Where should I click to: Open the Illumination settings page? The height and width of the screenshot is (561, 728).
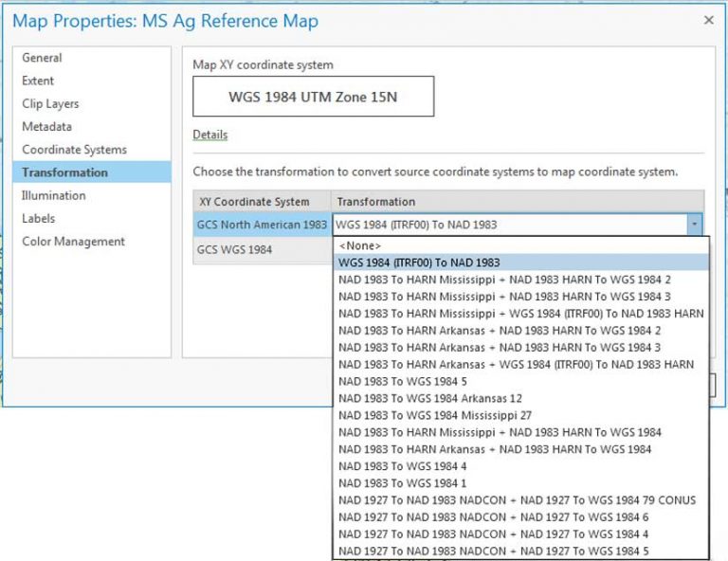53,195
